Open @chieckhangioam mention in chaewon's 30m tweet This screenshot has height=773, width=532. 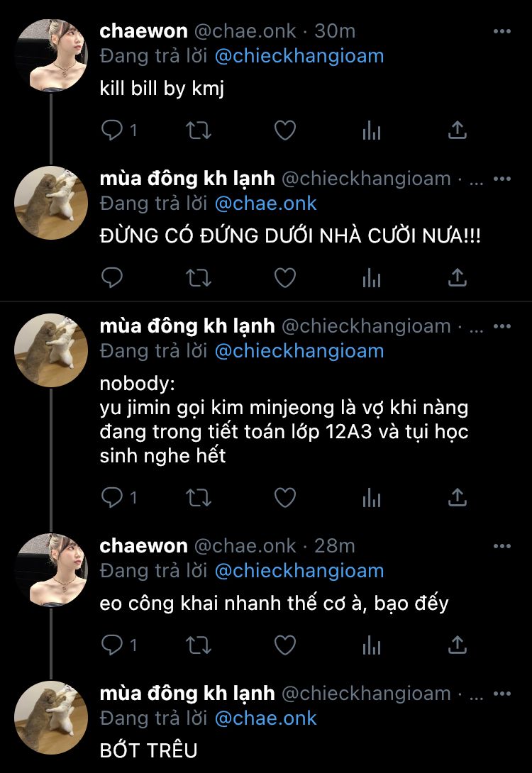click(299, 56)
